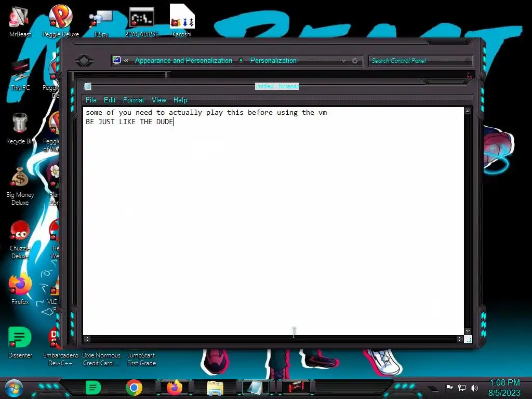Viewport: 532px width, 399px height.
Task: Select the Big Money Deluxe icon
Action: [x=20, y=186]
